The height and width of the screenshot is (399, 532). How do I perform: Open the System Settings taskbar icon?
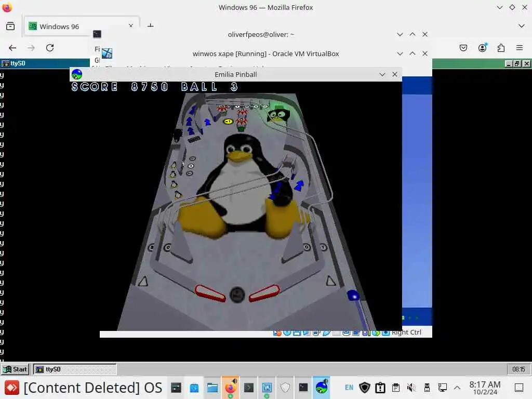[x=176, y=388]
